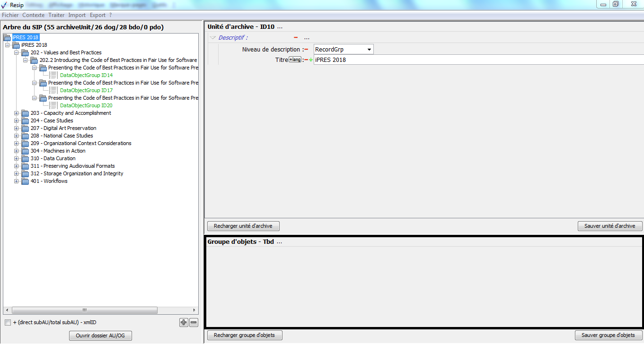
Task: Click the +lang button next to Titre
Action: [295, 60]
